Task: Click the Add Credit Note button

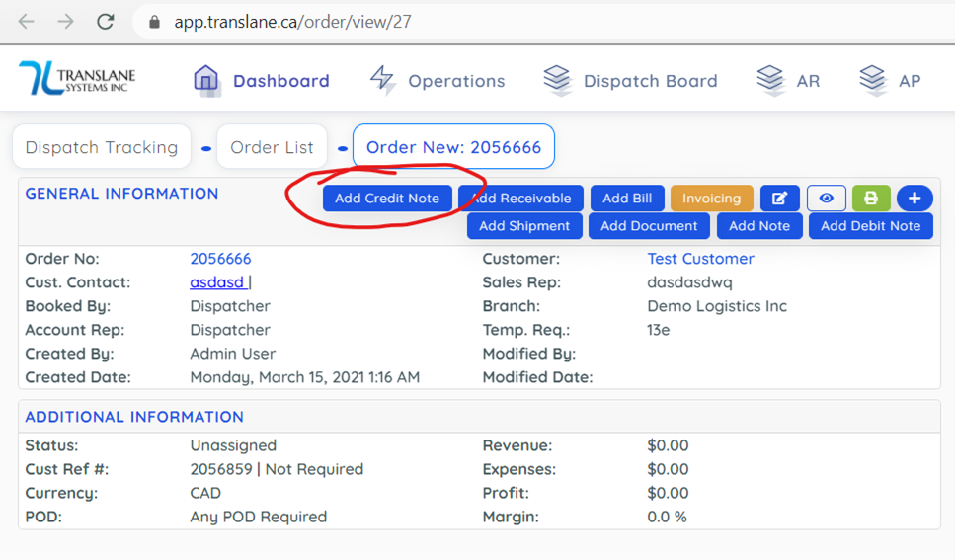Action: pyautogui.click(x=387, y=199)
